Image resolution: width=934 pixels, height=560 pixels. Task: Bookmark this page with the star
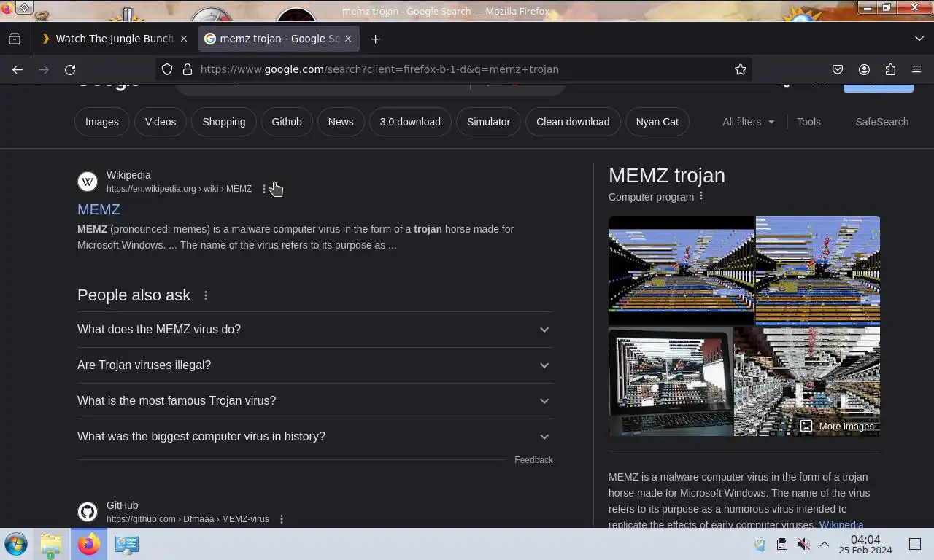click(740, 69)
